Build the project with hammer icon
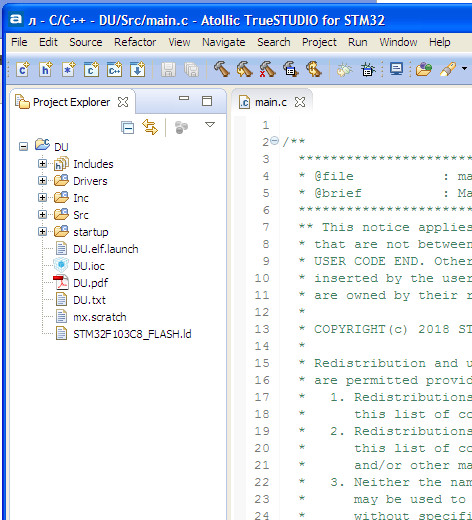Viewport: 472px width, 520px height. tap(221, 69)
